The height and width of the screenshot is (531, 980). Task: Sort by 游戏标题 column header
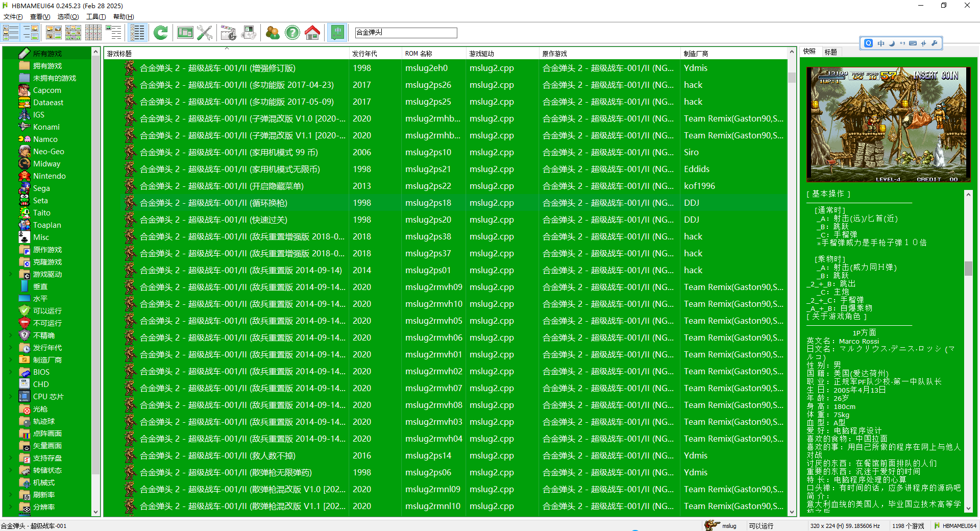pos(227,53)
